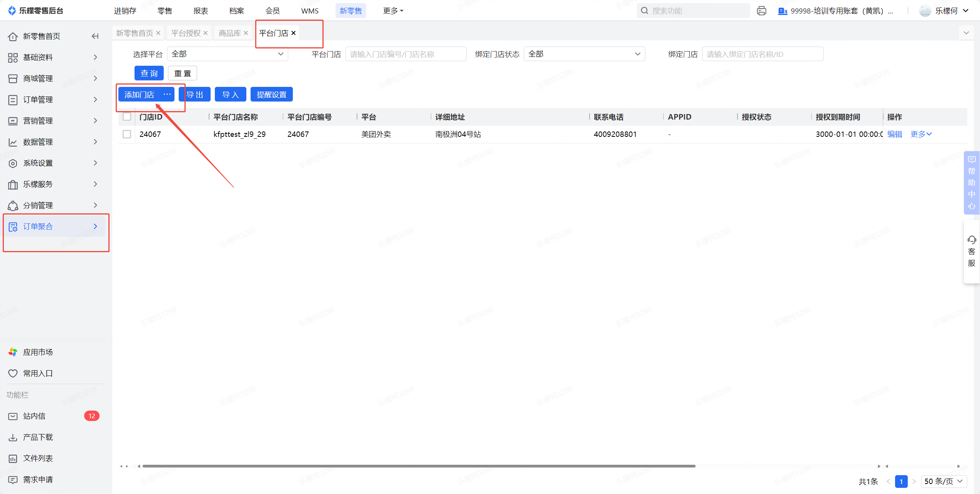Click the printer icon in top bar
Screen dimensions: 980x494
(x=761, y=11)
